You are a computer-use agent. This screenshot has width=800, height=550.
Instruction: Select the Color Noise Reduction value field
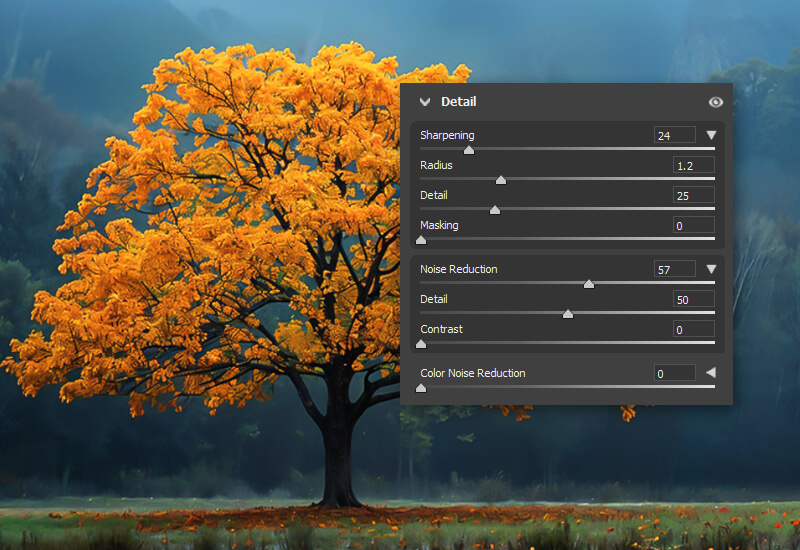pos(674,373)
